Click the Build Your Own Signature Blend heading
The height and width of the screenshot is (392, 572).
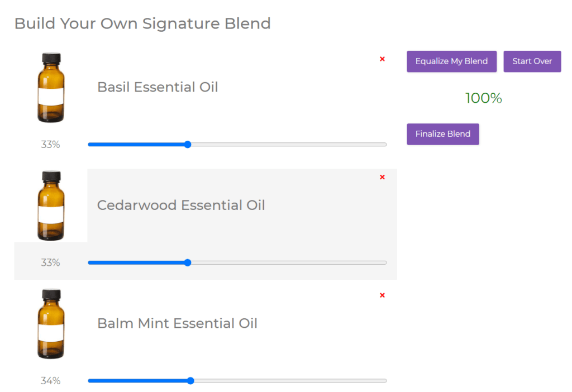[142, 23]
